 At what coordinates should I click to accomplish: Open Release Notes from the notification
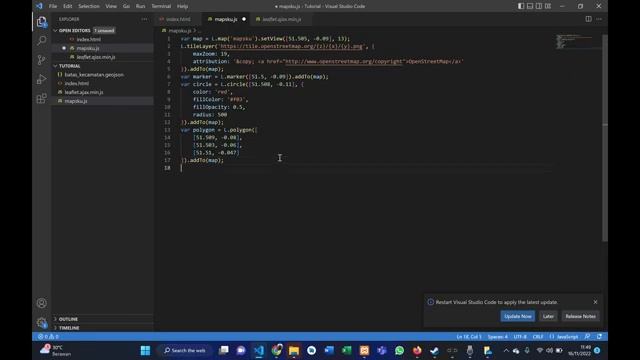[580, 316]
